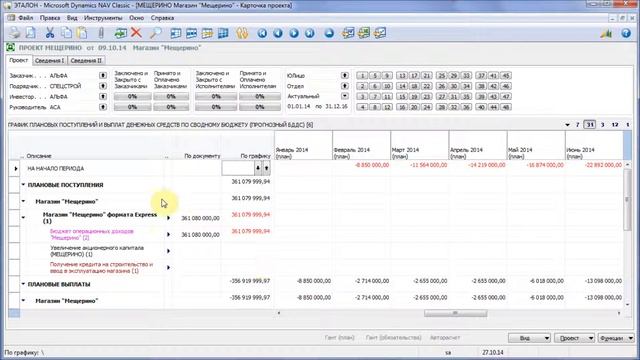This screenshot has height=360, width=640.
Task: Collapse the ПЛАНОВЫЕ ПОСТУПЛЕНИЯ group
Action: (x=23, y=185)
